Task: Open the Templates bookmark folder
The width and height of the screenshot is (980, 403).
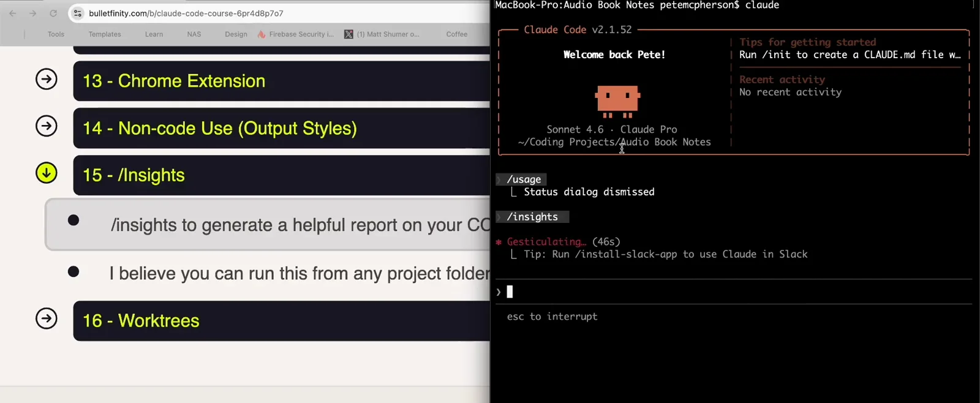Action: [105, 34]
